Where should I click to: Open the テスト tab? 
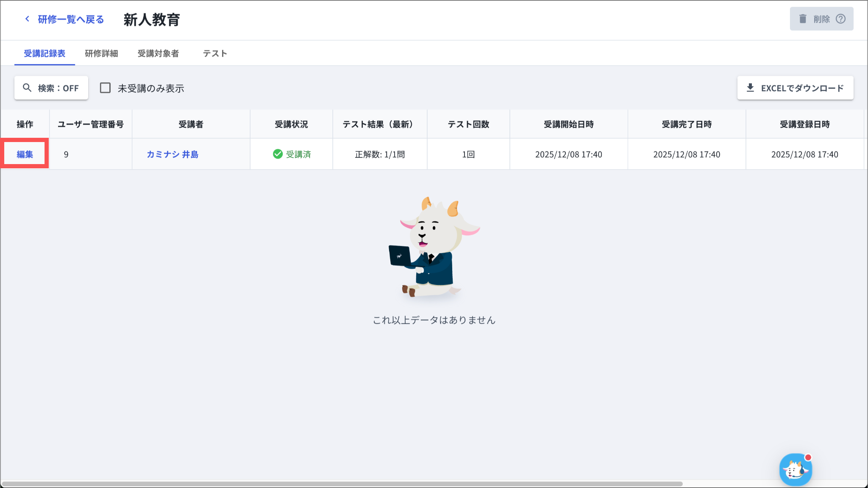pos(215,53)
